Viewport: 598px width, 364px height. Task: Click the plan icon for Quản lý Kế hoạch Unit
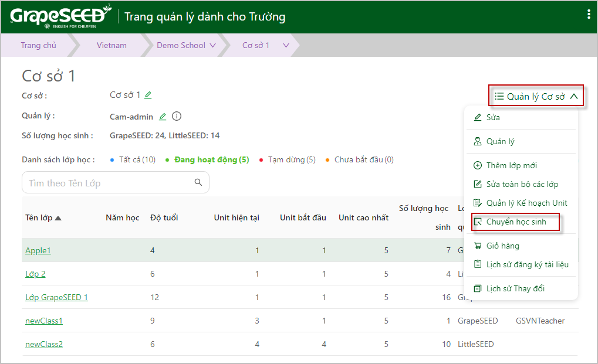[x=478, y=203]
